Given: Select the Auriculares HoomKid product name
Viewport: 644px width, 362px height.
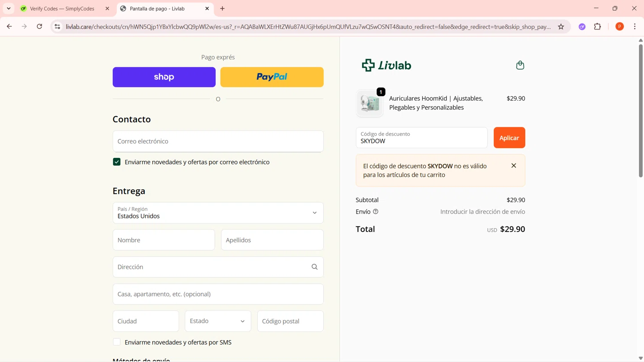Looking at the screenshot, I should (436, 103).
